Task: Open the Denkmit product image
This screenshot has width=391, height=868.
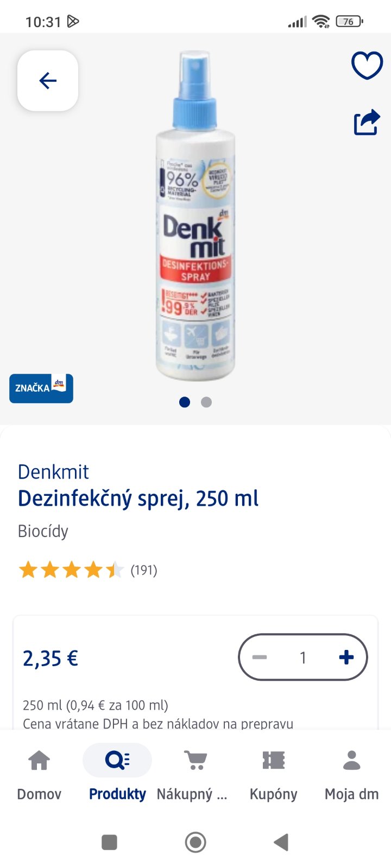Action: [x=195, y=217]
